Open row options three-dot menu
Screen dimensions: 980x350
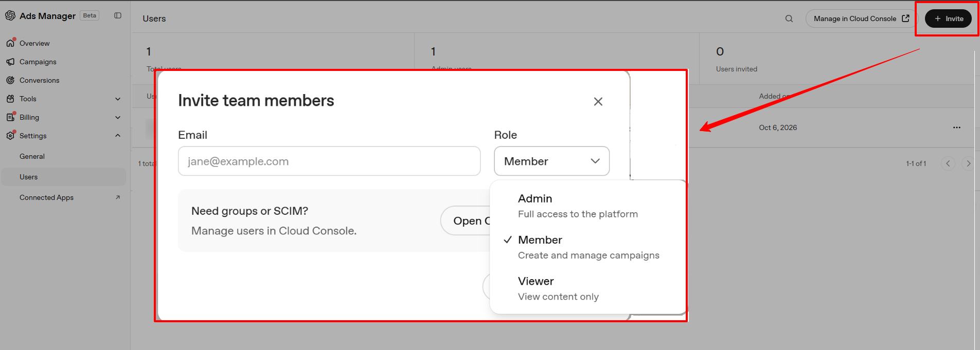(x=957, y=127)
